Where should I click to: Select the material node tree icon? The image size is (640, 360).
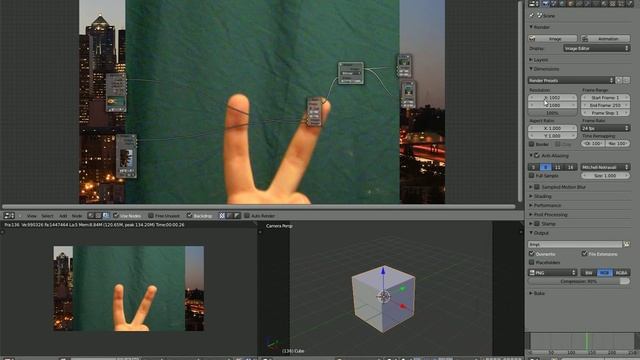click(91, 216)
